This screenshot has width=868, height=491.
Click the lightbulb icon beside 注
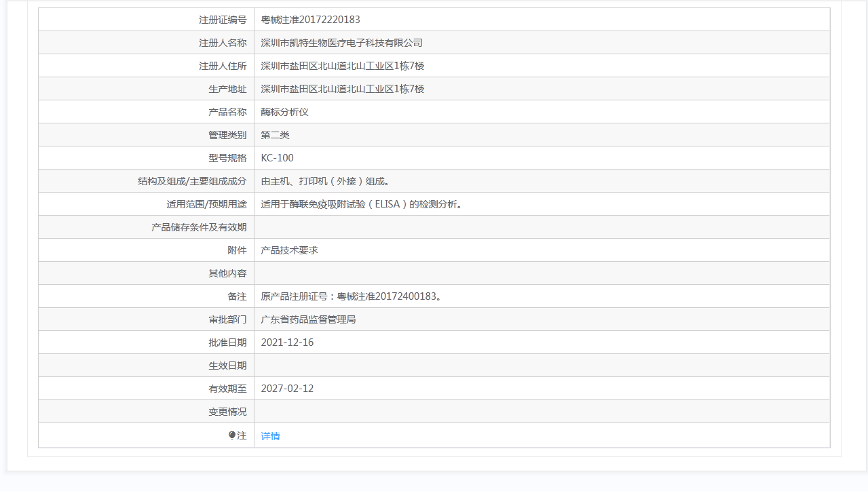point(232,435)
